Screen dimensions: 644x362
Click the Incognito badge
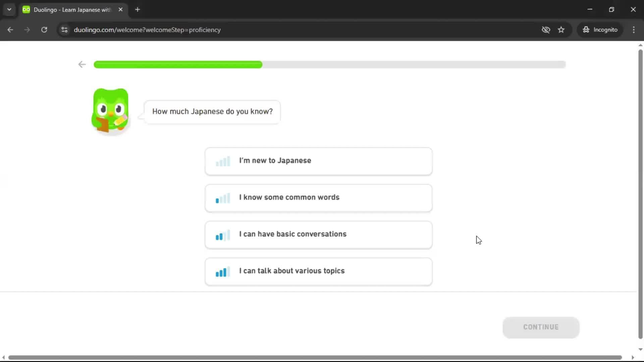tap(600, 29)
